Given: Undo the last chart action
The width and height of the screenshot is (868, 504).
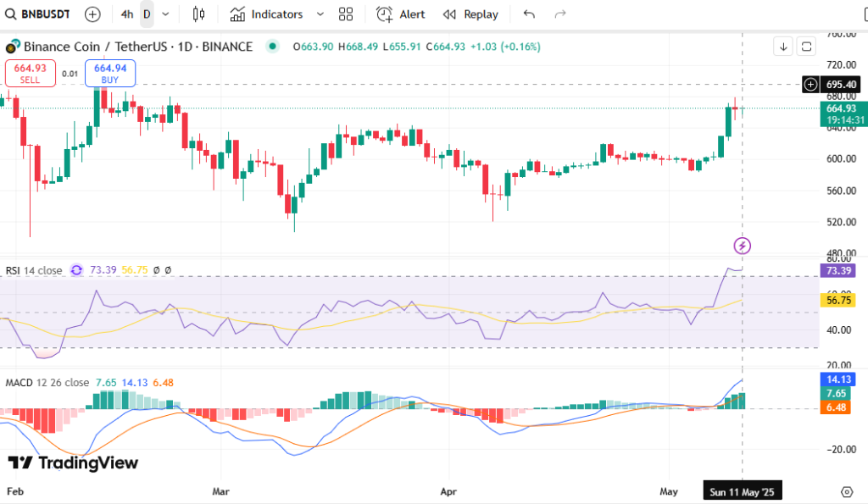Looking at the screenshot, I should click(529, 14).
